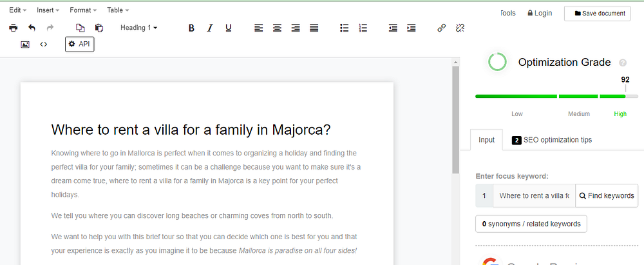The height and width of the screenshot is (265, 644).
Task: Toggle underline formatting
Action: 229,28
